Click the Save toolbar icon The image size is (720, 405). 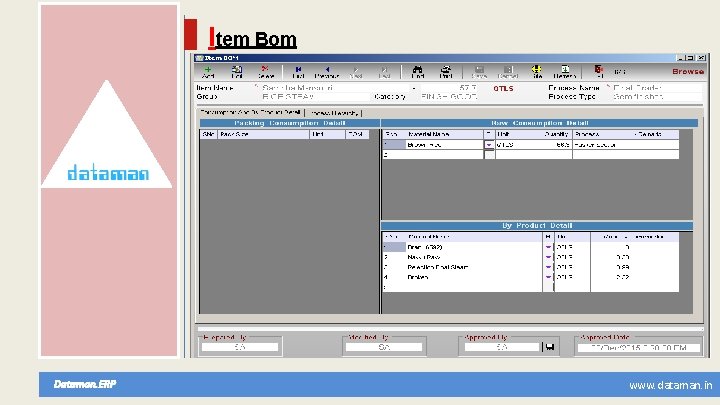[x=479, y=72]
